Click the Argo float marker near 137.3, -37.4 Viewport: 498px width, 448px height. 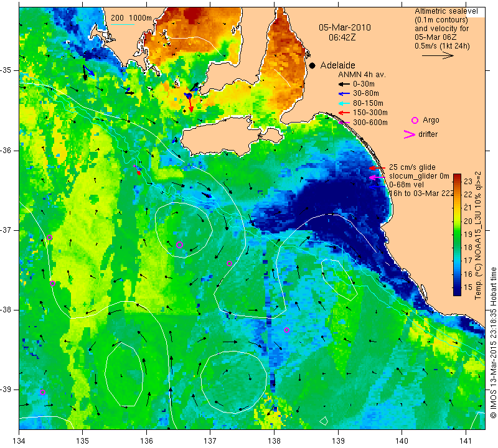tap(229, 264)
